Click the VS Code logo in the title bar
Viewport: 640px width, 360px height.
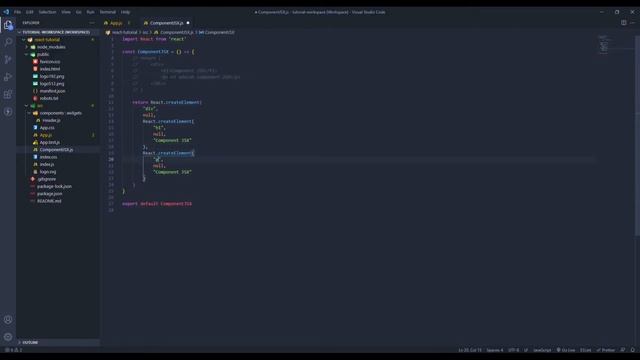coord(6,12)
